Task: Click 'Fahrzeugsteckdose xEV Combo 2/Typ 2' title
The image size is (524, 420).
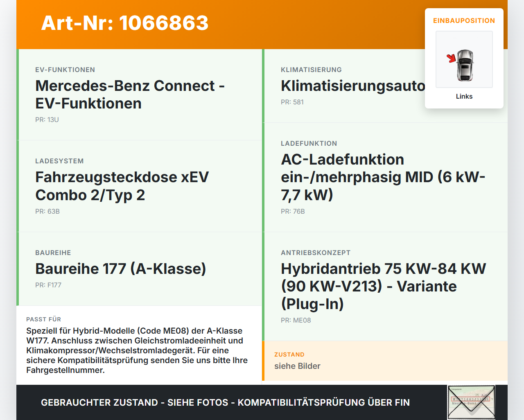Action: click(x=122, y=186)
